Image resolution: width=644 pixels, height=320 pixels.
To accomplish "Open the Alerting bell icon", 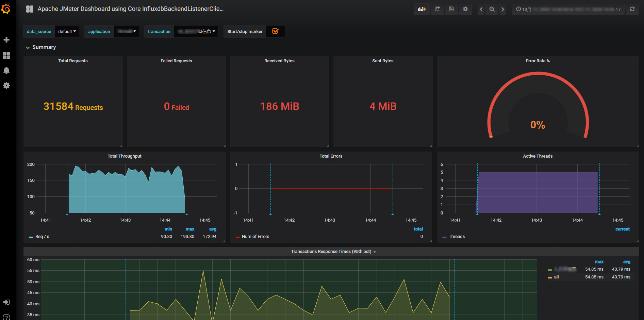I will tap(6, 70).
